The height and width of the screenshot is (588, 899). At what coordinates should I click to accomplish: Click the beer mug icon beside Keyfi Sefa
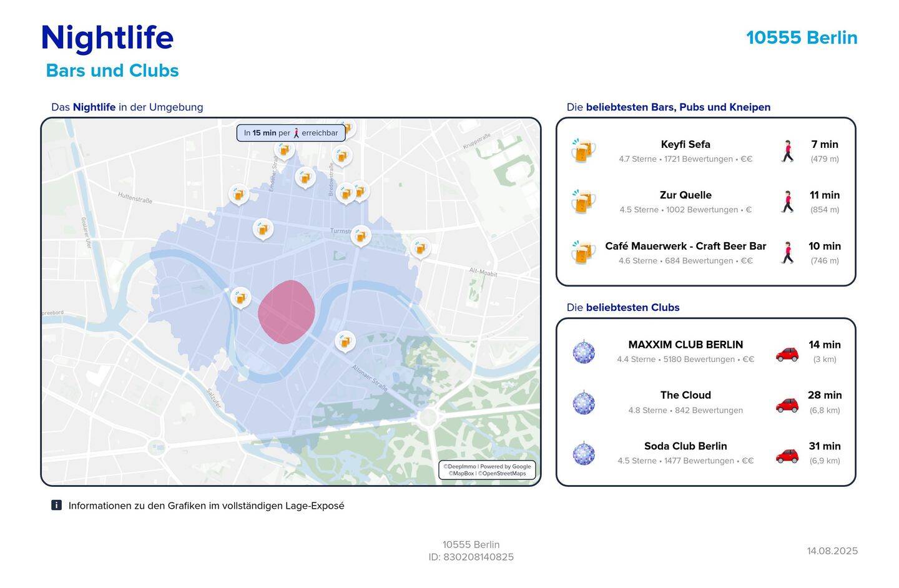pyautogui.click(x=583, y=151)
